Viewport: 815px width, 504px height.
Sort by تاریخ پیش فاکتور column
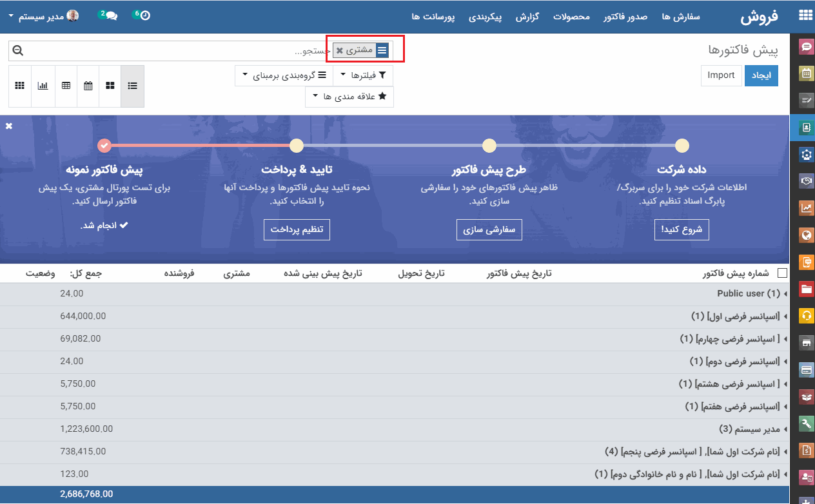[x=519, y=273]
